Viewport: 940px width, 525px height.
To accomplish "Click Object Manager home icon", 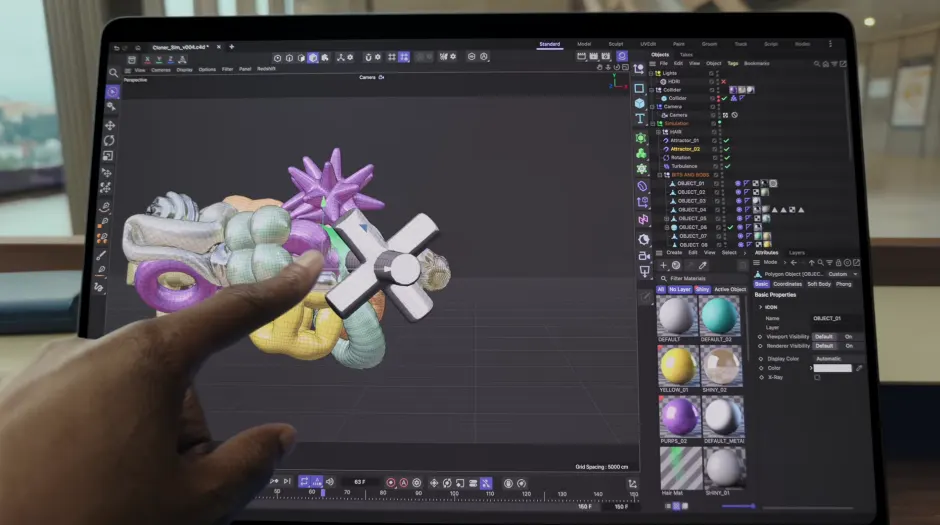I will [x=825, y=64].
